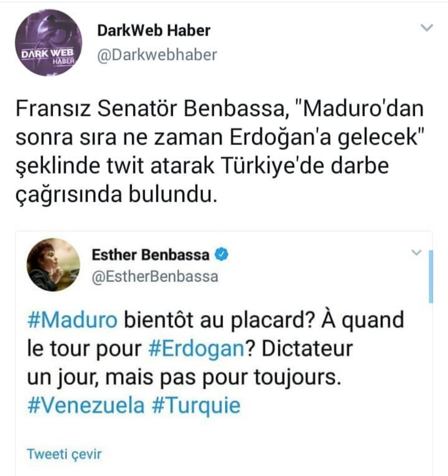This screenshot has height=476, width=448.
Task: Click the Esther Benbassa display name
Action: click(x=151, y=255)
